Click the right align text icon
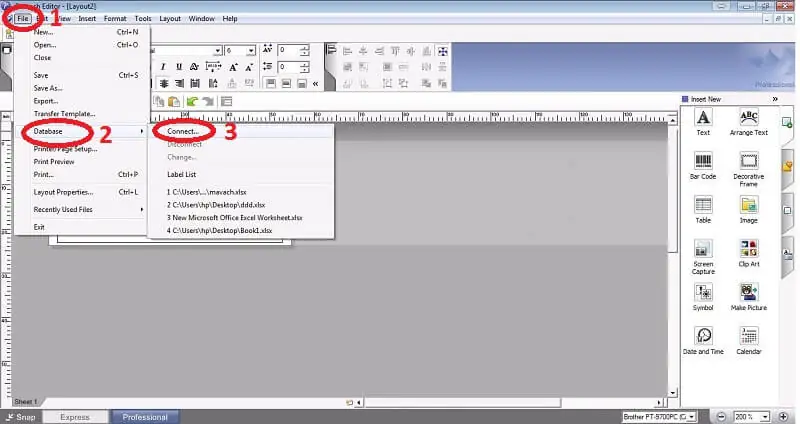Image resolution: width=800 pixels, height=424 pixels. tap(179, 83)
